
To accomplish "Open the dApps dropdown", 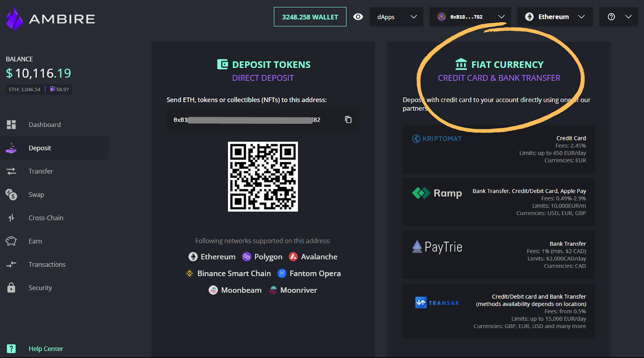I will (396, 17).
